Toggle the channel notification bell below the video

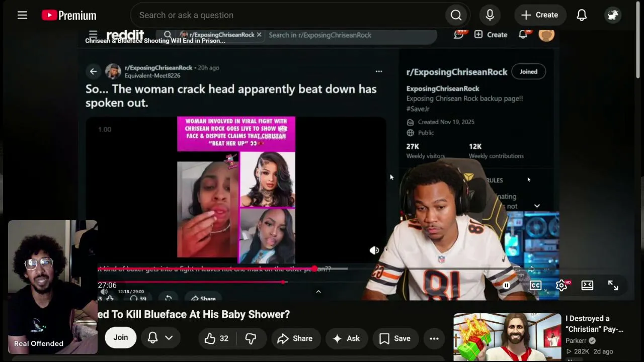click(x=153, y=338)
